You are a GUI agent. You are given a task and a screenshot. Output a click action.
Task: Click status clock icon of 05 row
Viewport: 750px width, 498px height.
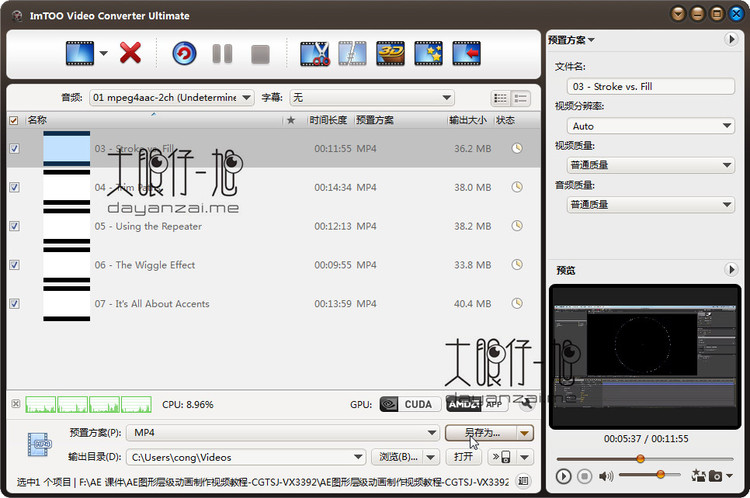point(517,226)
